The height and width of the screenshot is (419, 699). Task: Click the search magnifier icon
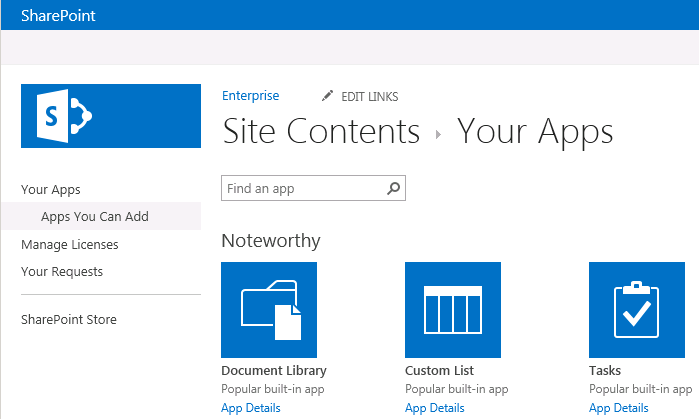pyautogui.click(x=393, y=188)
